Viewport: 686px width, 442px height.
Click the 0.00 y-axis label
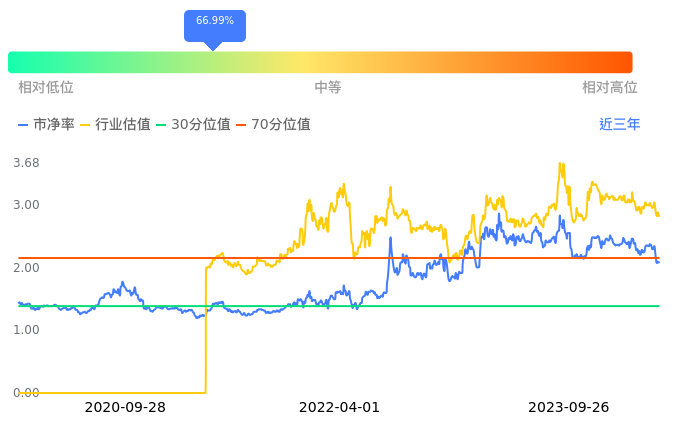coord(26,393)
